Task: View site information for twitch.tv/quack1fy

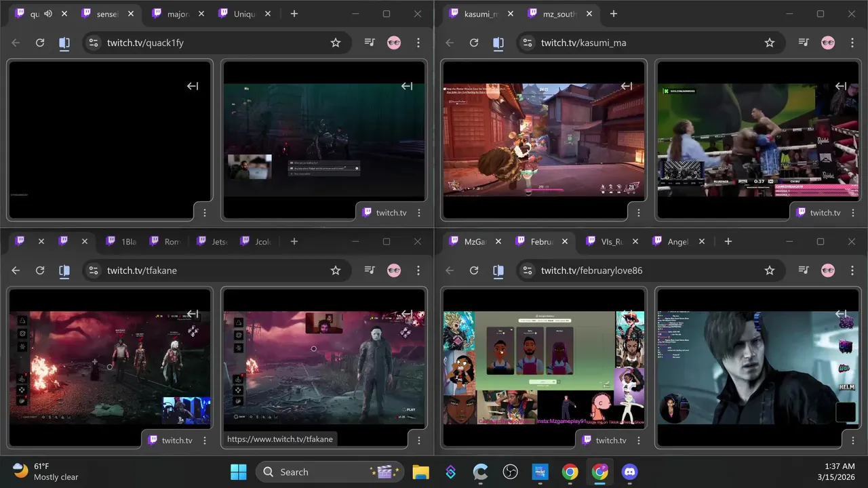Action: click(x=94, y=43)
